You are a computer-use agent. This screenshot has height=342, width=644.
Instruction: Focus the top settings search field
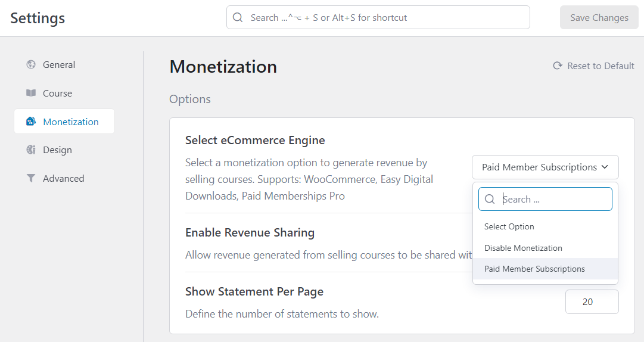pyautogui.click(x=378, y=17)
